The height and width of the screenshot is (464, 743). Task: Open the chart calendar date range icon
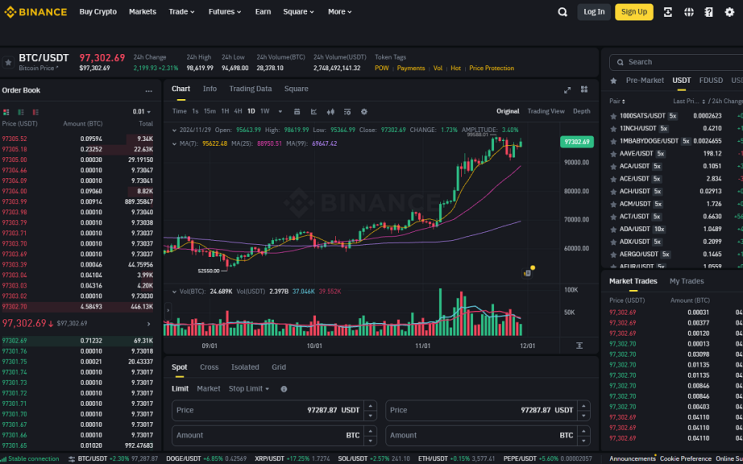297,112
